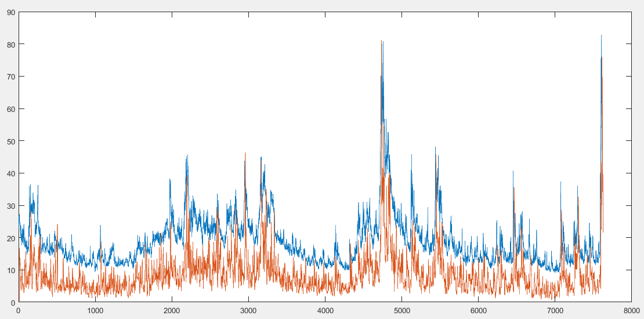Click the y-axis tick label 50
The image size is (644, 319).
(12, 142)
